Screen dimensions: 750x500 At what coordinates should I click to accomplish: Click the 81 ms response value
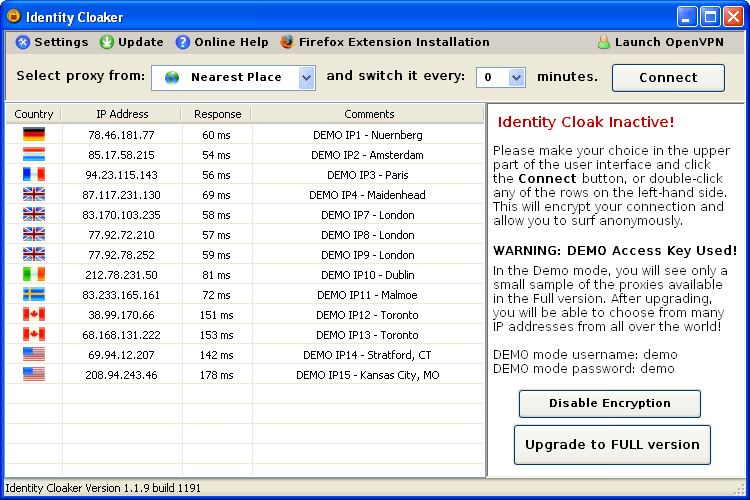coord(217,275)
